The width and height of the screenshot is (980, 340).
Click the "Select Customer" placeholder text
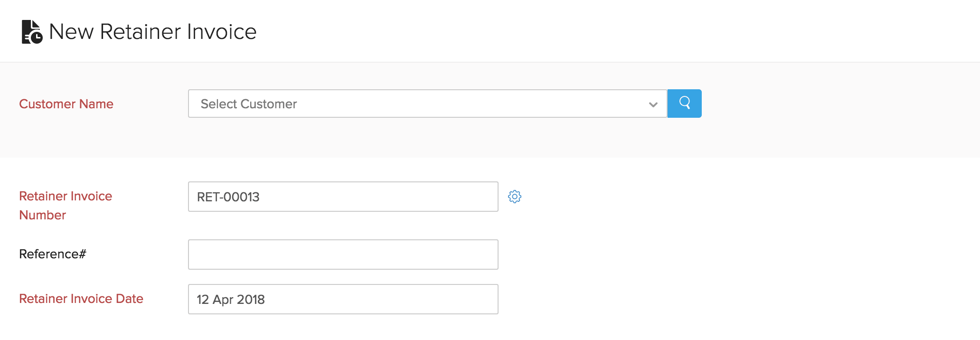click(249, 104)
